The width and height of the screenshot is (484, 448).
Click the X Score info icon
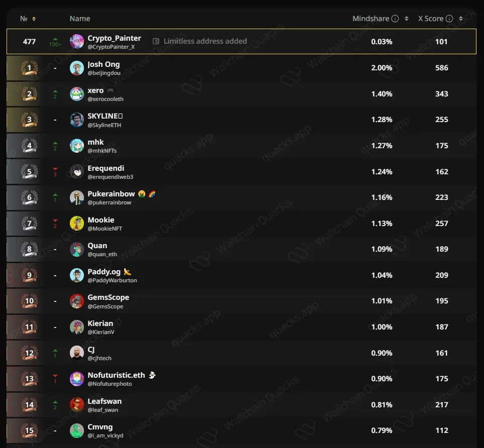click(x=449, y=19)
